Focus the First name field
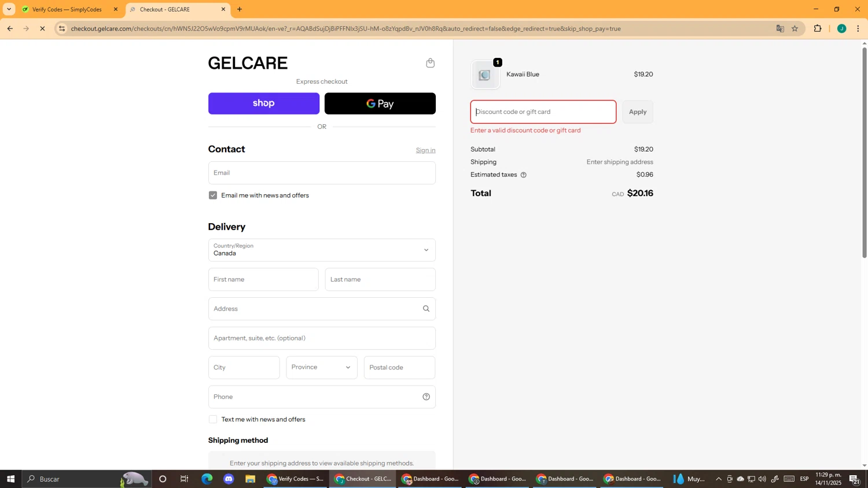This screenshot has width=868, height=488. click(x=263, y=279)
